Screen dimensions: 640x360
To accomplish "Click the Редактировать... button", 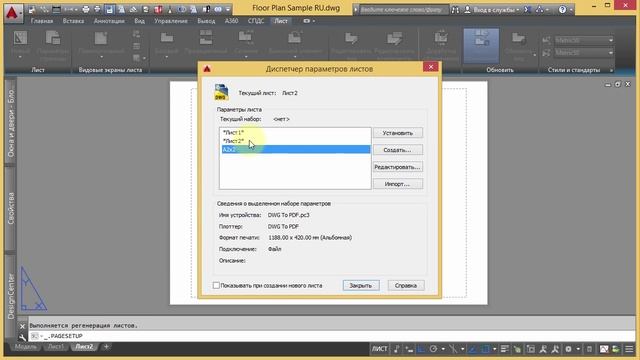I will coord(398,167).
